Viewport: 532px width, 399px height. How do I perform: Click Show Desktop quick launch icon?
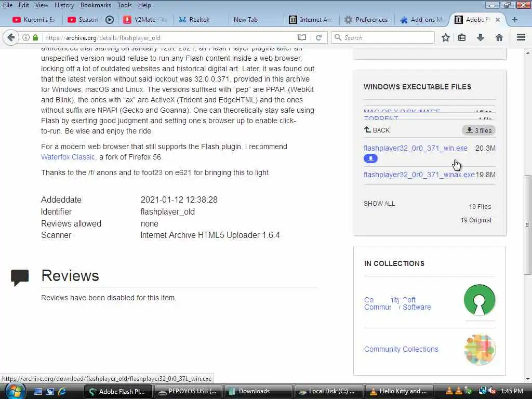pyautogui.click(x=37, y=392)
